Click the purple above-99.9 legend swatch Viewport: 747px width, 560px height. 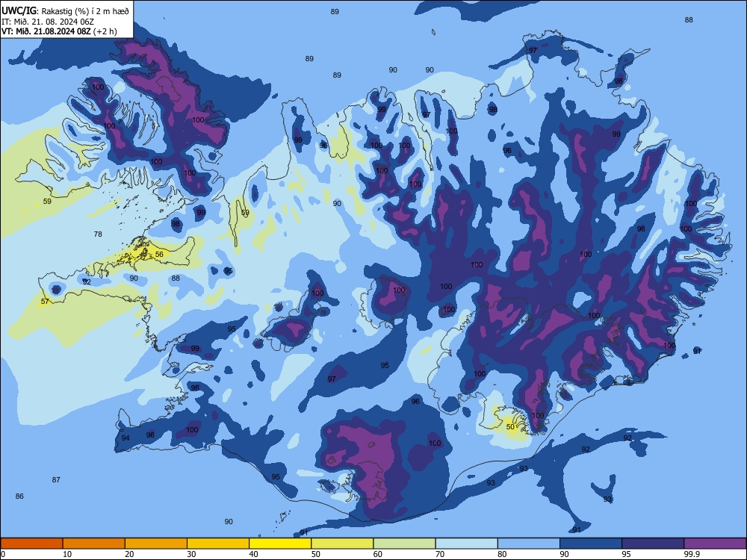pos(715,544)
